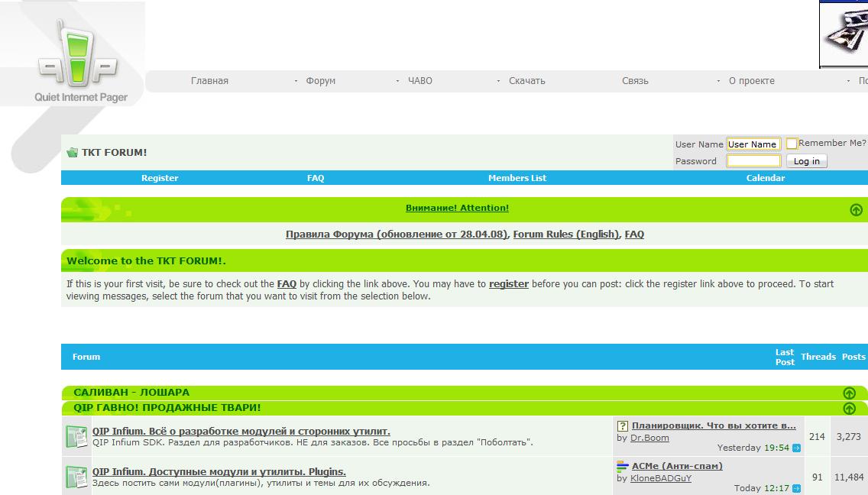Collapse the QIP ГАВНО! category section
The height and width of the screenshot is (495, 868).
[849, 409]
